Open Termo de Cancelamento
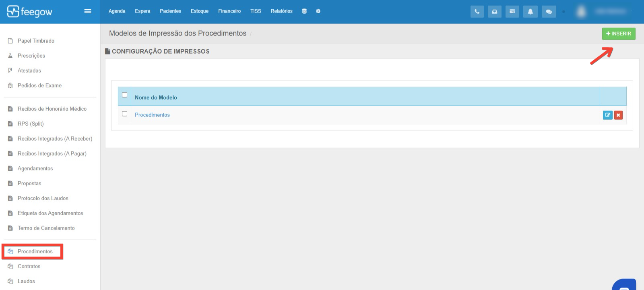Viewport: 644px width, 290px height. 46,228
